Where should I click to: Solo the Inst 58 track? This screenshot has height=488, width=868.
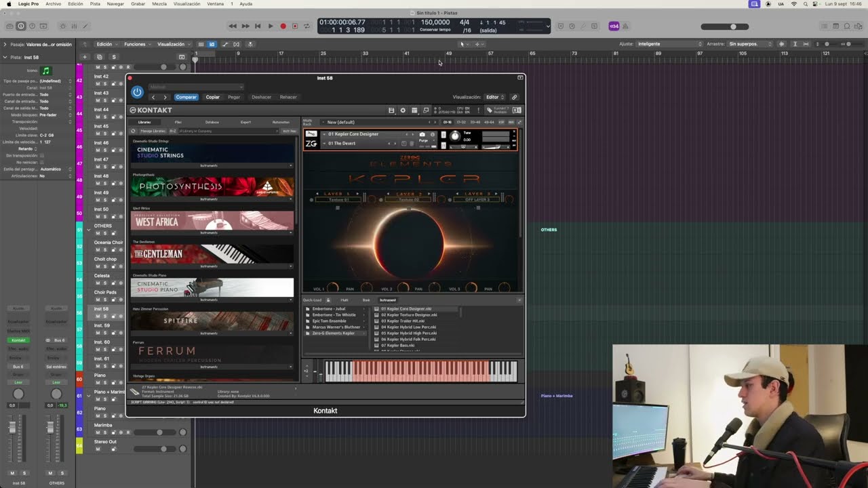105,315
